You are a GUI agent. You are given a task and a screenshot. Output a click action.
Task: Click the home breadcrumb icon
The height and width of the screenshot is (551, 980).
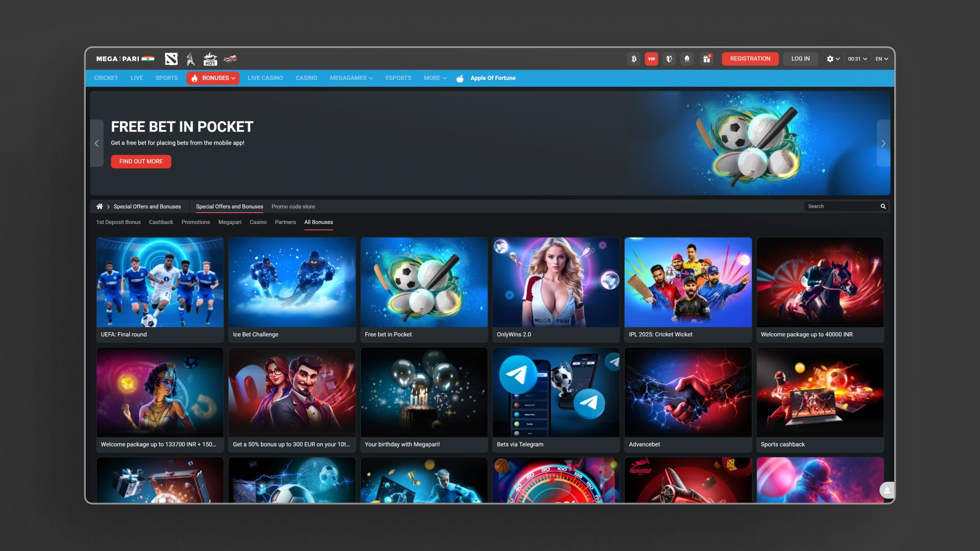click(100, 206)
